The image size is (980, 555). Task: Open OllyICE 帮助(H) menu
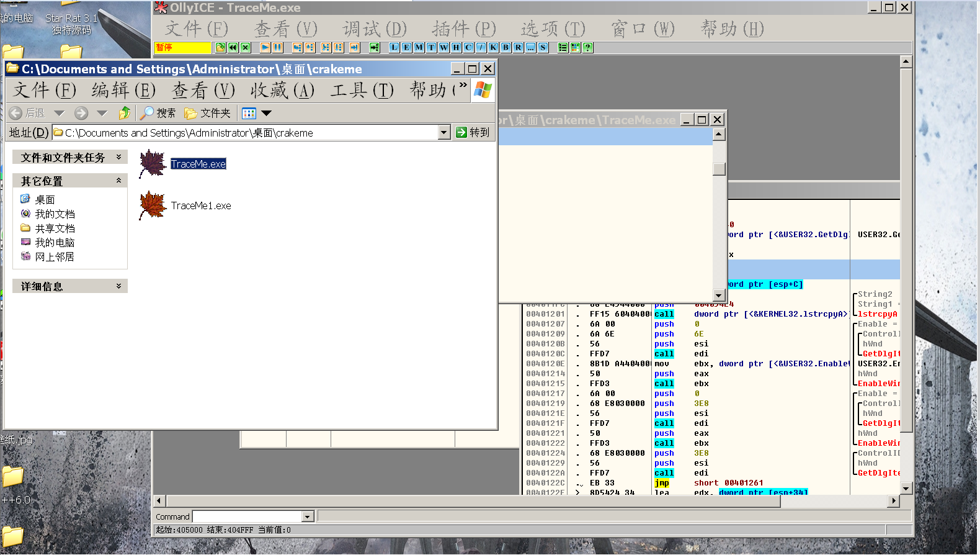732,29
